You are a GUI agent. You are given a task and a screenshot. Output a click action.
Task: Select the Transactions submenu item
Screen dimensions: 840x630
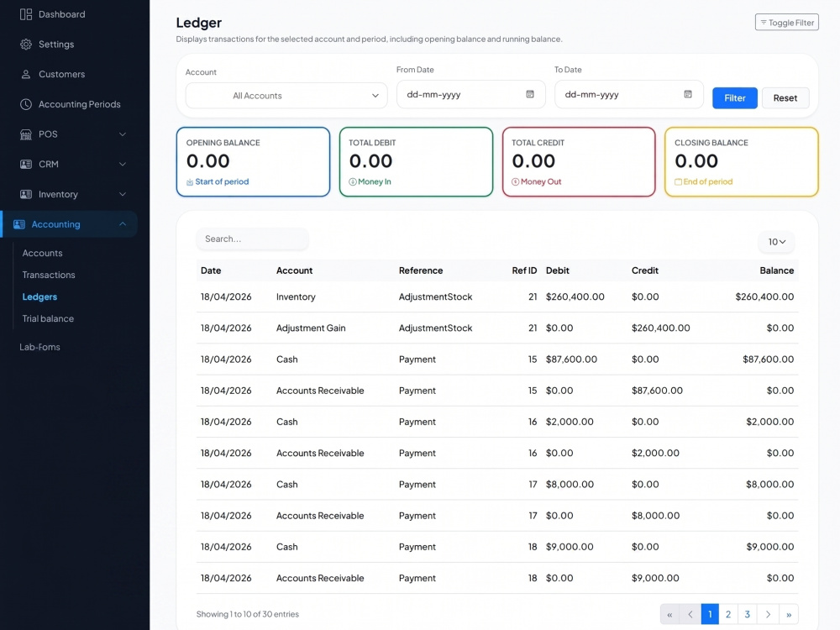point(49,276)
